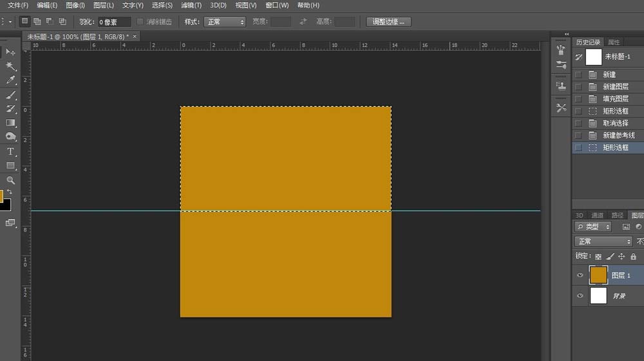644x361 pixels.
Task: Switch to the 属性 panel tab
Action: tap(614, 42)
